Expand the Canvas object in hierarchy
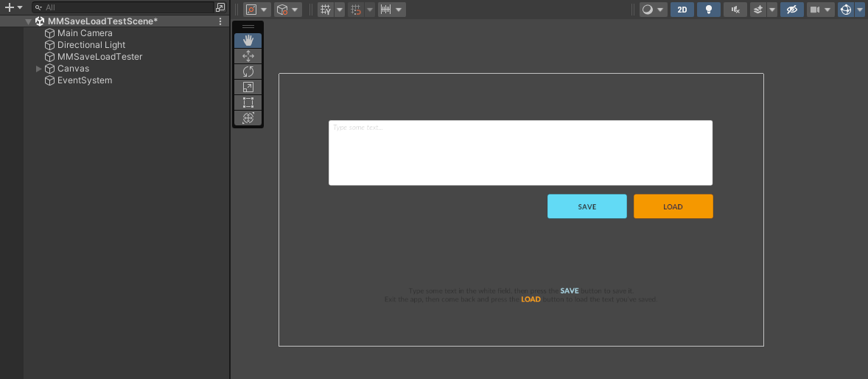The height and width of the screenshot is (379, 868). coord(39,69)
